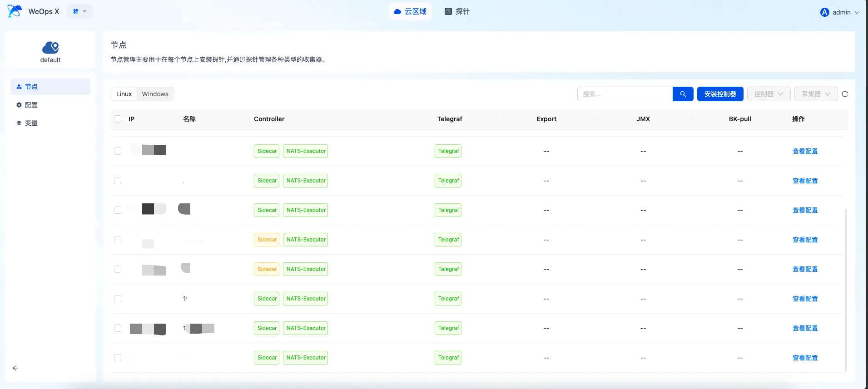The height and width of the screenshot is (389, 868).
Task: Check the fifth node row checkbox
Action: coord(118,269)
